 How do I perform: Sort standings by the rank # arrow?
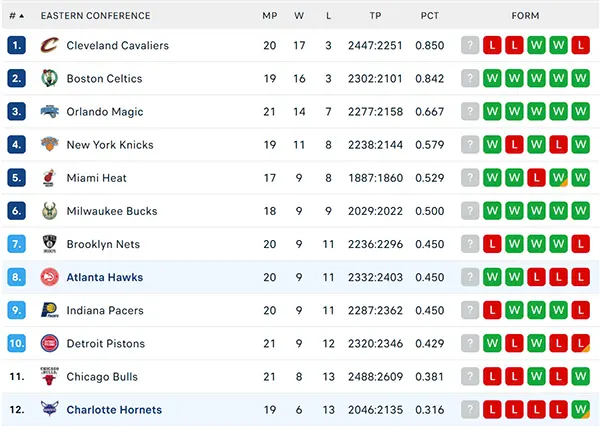tap(16, 16)
